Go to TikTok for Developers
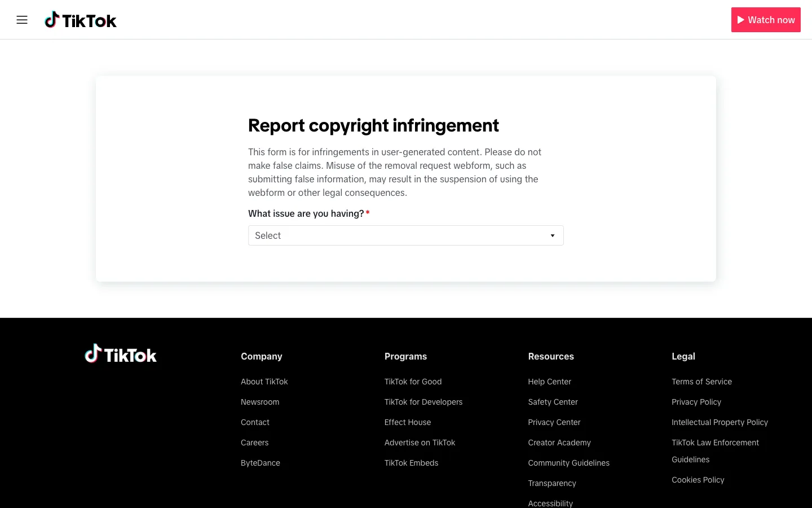Viewport: 812px width, 508px height. pos(423,402)
